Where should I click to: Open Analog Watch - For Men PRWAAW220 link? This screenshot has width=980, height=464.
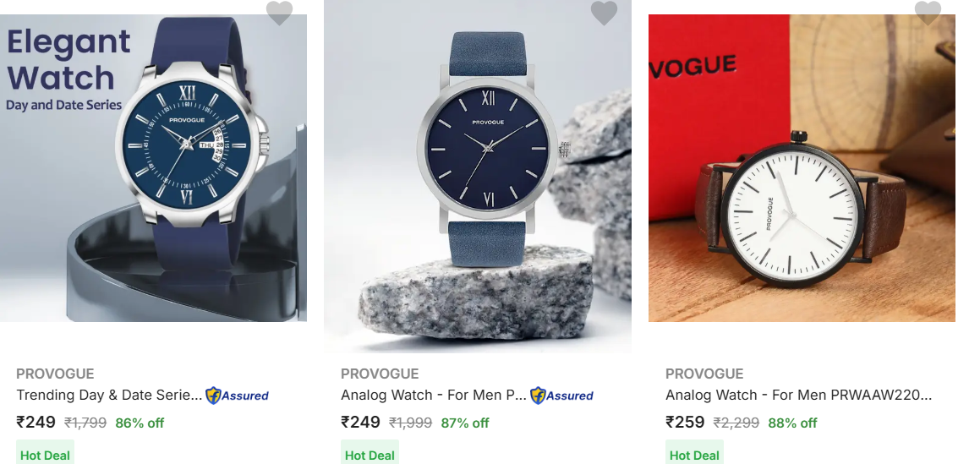click(799, 396)
